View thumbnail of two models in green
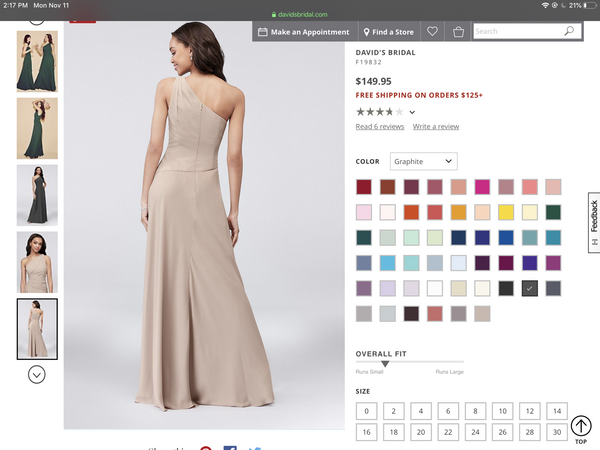The width and height of the screenshot is (600, 450). click(37, 61)
